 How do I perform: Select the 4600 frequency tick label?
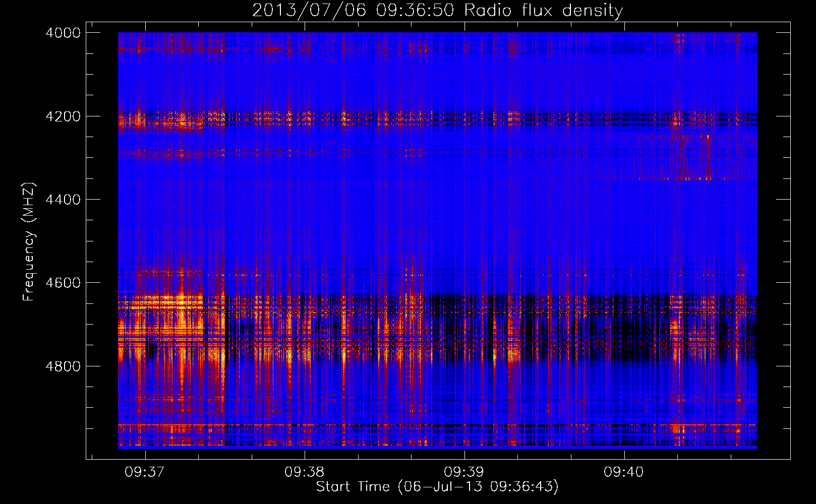pyautogui.click(x=63, y=283)
